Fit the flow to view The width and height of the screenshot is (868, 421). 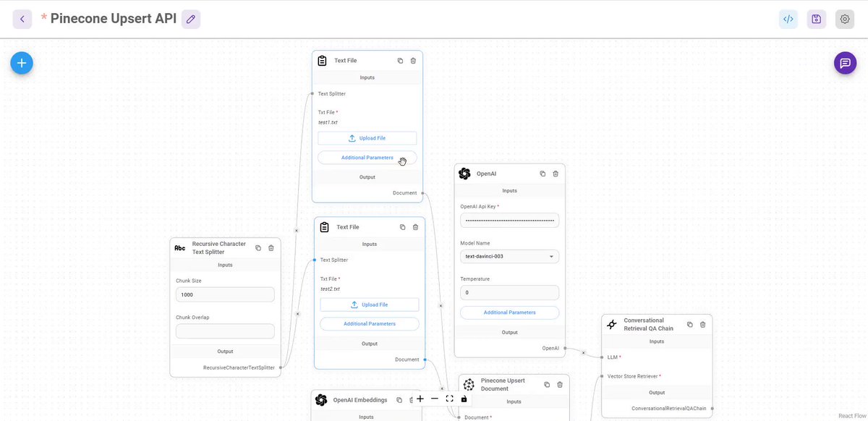pos(449,399)
